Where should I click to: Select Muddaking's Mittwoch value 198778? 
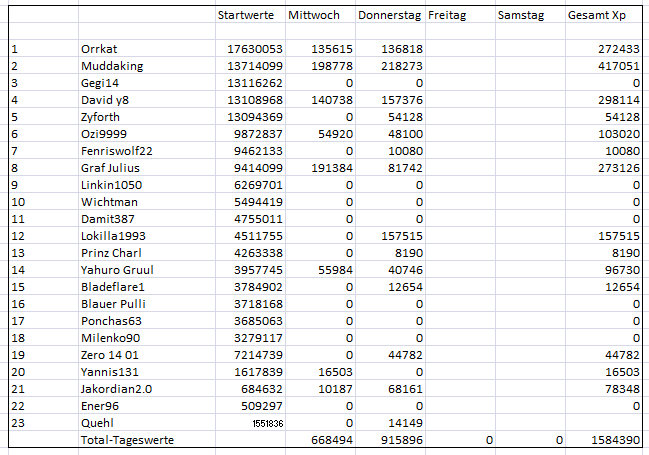320,66
